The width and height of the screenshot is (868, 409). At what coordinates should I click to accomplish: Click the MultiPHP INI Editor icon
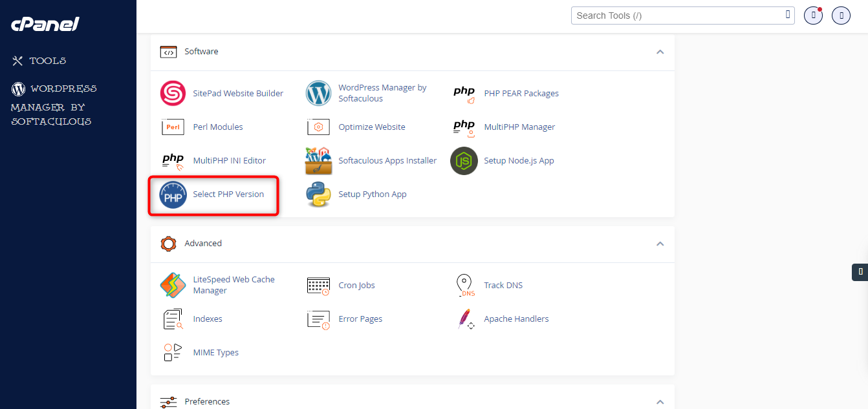tap(173, 161)
